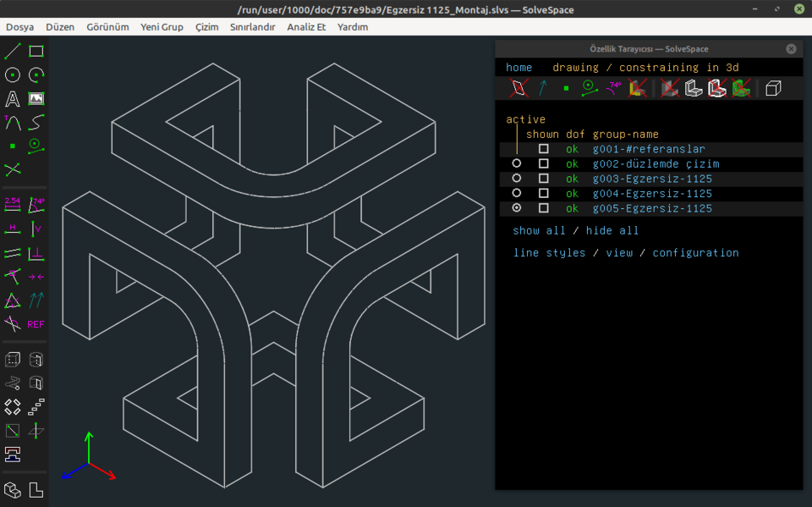This screenshot has height=507, width=812.
Task: Click the 'home' link in property browser
Action: click(518, 67)
